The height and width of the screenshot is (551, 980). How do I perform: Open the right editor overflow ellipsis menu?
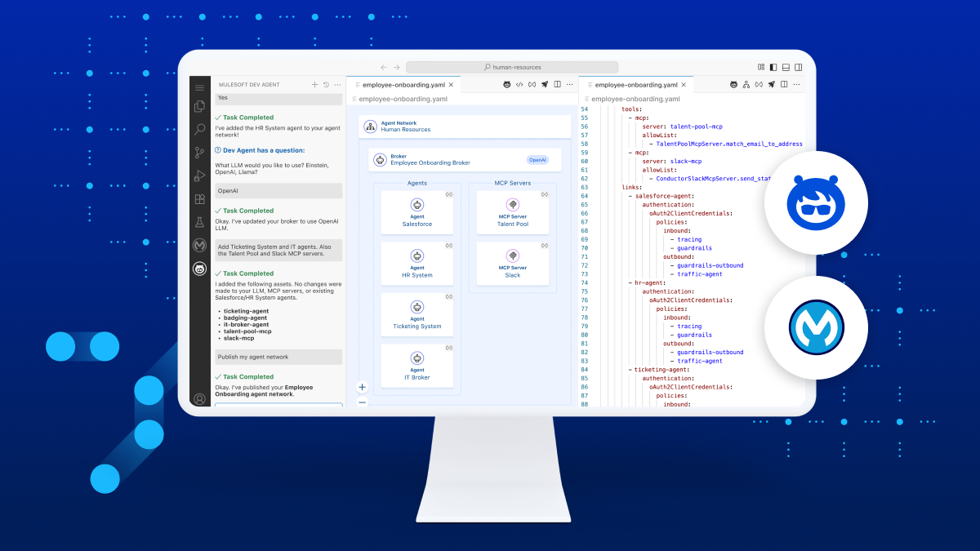click(796, 84)
